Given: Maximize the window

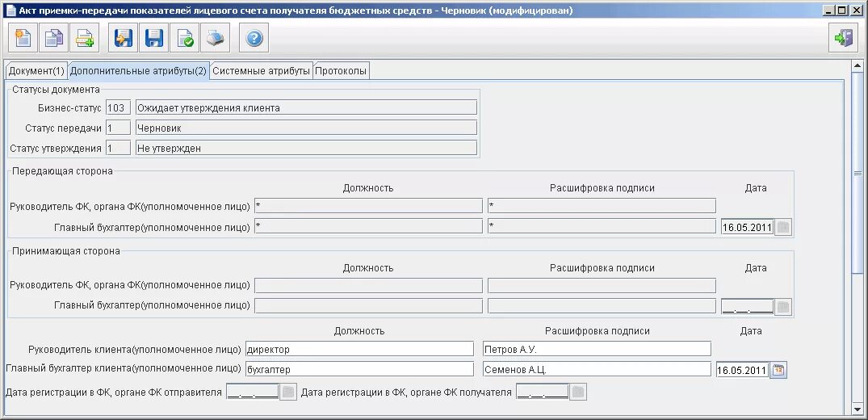Looking at the screenshot, I should 841,10.
